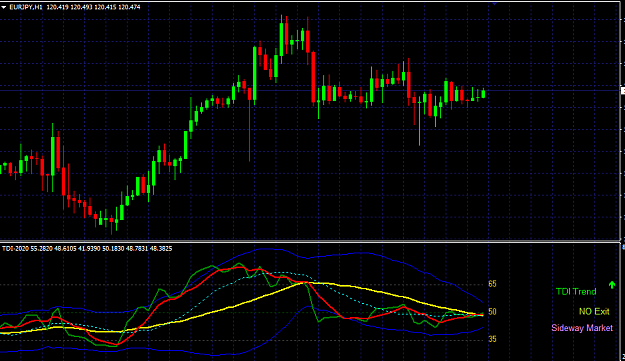The height and width of the screenshot is (361, 625).
Task: Click the small triangle before EURJPY,H1 title
Action: (x=4, y=7)
